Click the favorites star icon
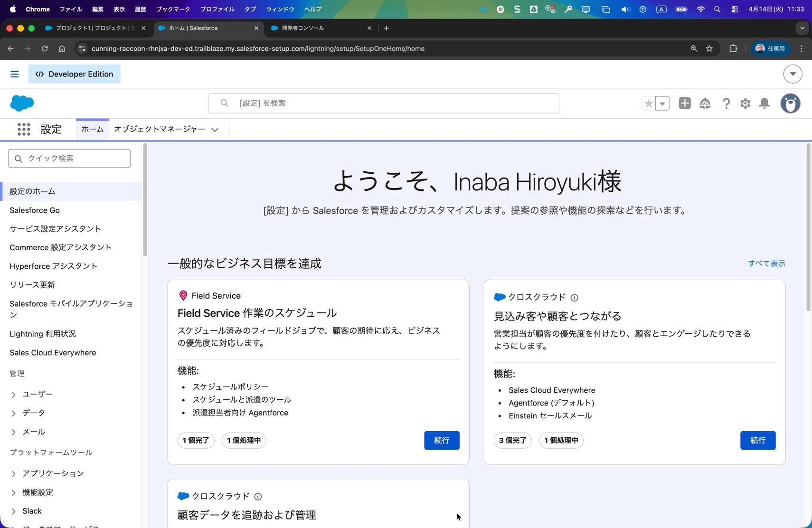Image resolution: width=812 pixels, height=528 pixels. 648,104
